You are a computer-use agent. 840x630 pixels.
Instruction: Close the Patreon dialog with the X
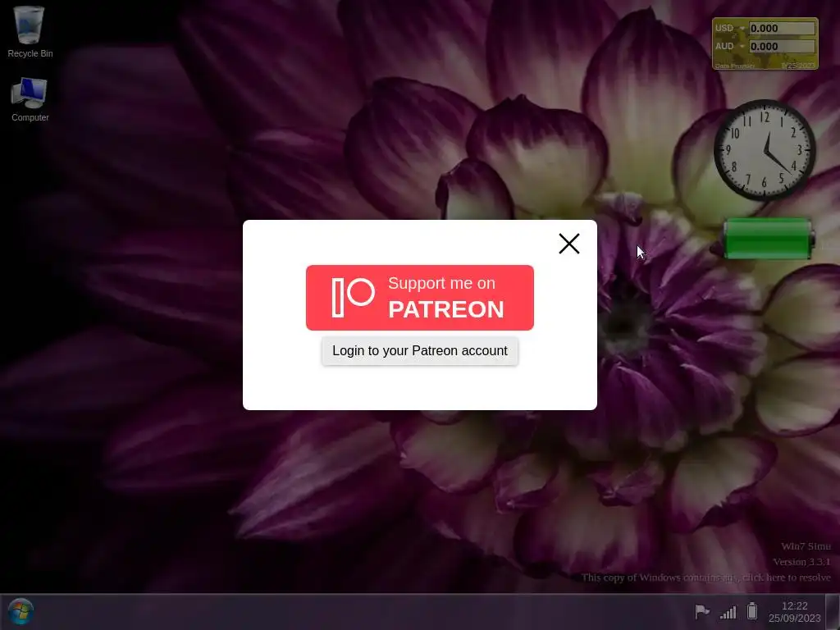tap(569, 244)
